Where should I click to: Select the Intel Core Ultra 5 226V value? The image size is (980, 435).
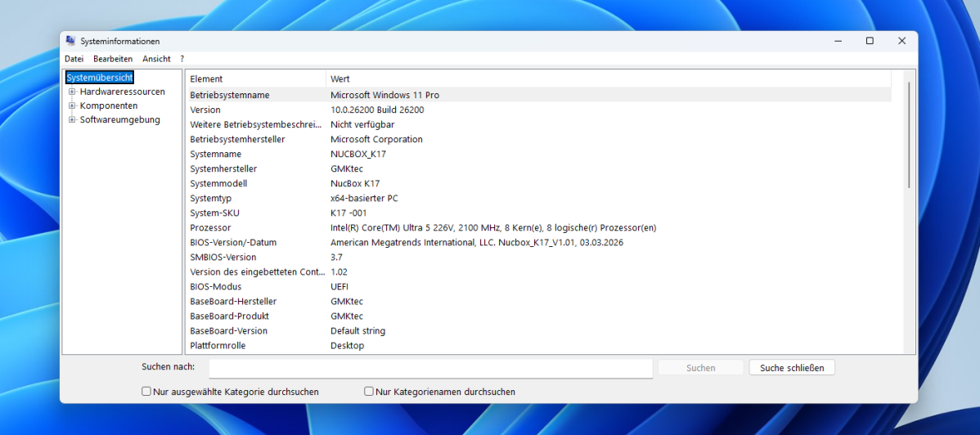pos(493,227)
